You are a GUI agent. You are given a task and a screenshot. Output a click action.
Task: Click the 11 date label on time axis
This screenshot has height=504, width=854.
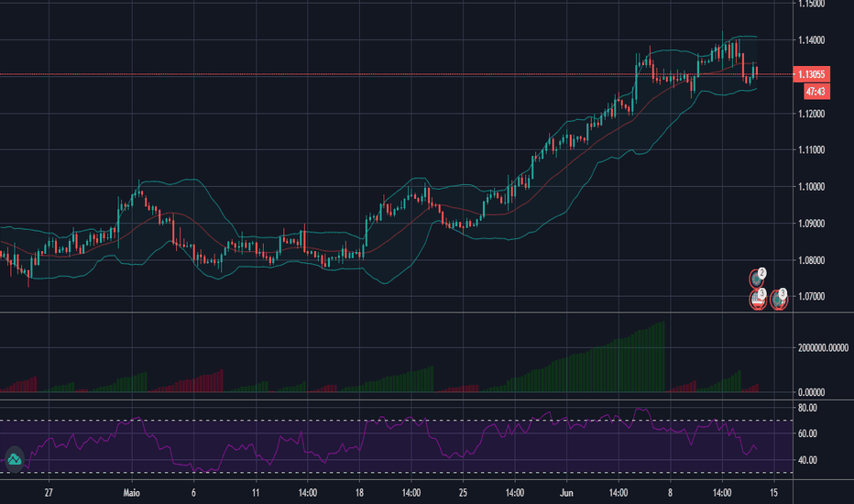click(256, 493)
